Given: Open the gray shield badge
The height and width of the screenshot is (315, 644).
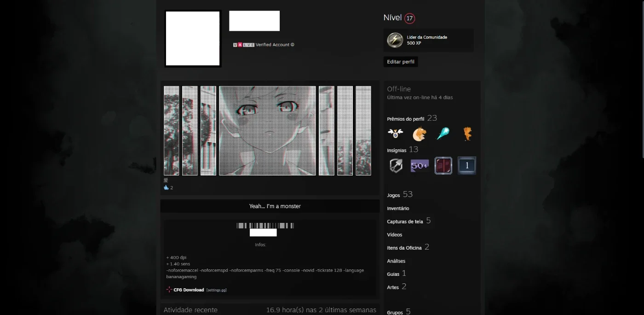Looking at the screenshot, I should tap(396, 165).
